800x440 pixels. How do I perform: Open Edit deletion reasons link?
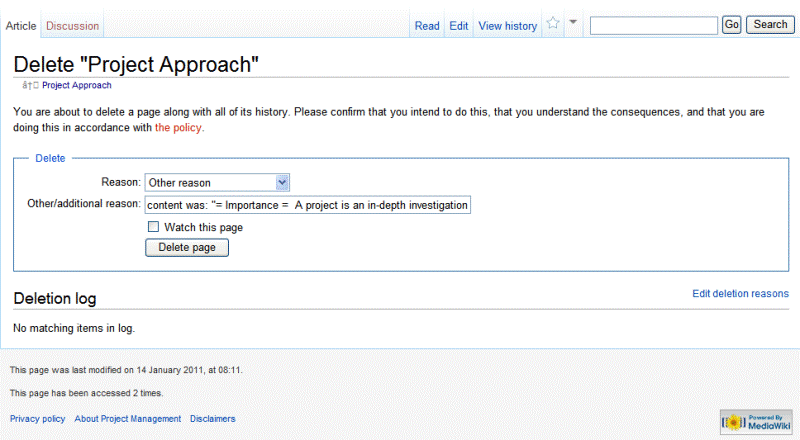(x=740, y=294)
